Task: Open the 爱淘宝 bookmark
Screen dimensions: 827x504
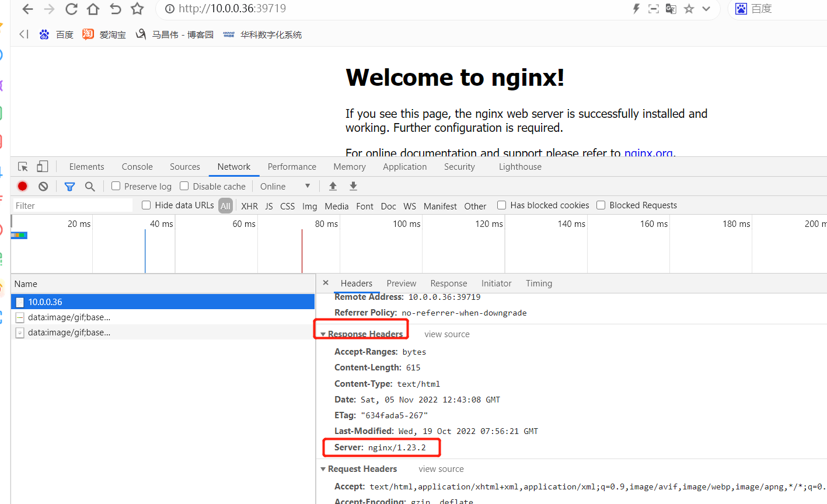Action: pos(104,34)
